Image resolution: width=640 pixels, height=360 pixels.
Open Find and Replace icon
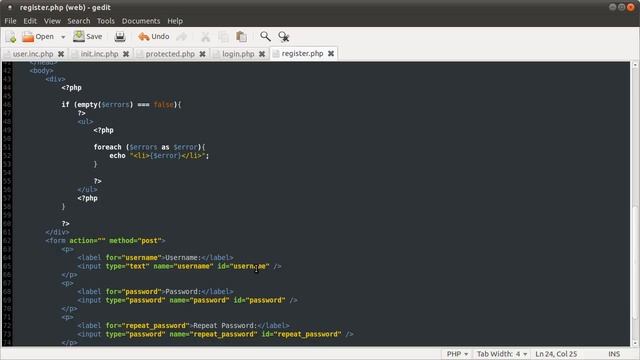(x=284, y=37)
